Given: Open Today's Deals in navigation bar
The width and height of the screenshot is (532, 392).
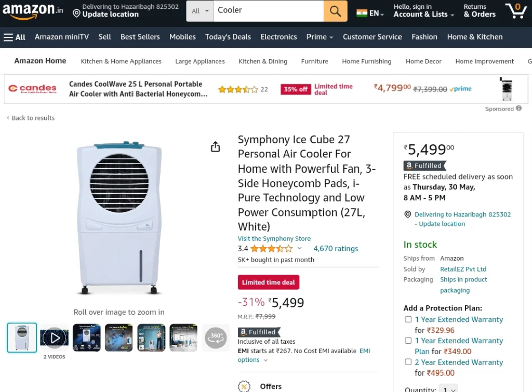Looking at the screenshot, I should [228, 37].
